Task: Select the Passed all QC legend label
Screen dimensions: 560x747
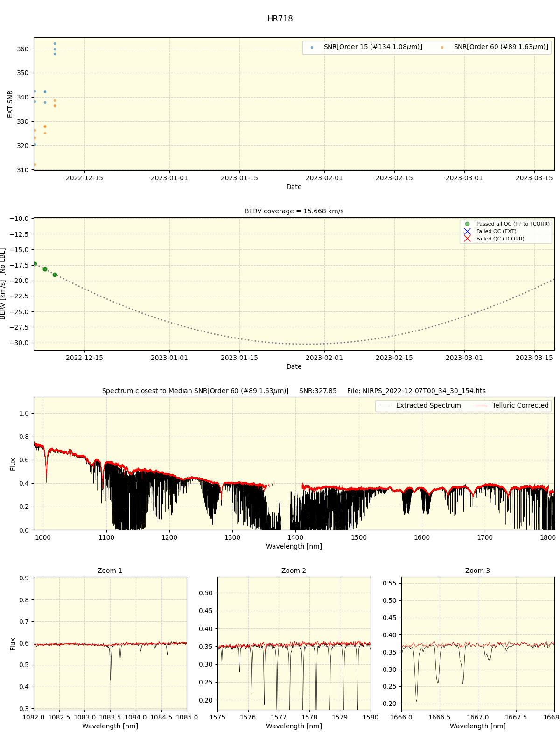Action: coord(513,224)
